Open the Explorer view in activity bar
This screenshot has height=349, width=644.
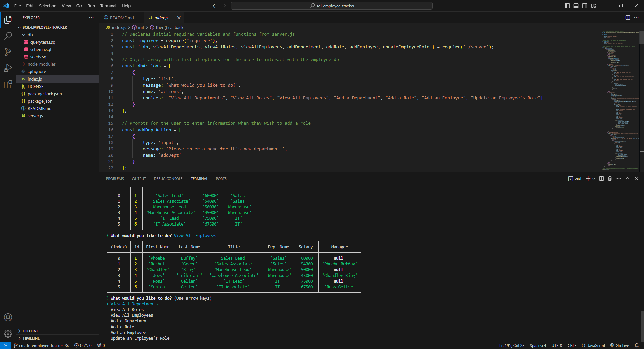tap(8, 20)
